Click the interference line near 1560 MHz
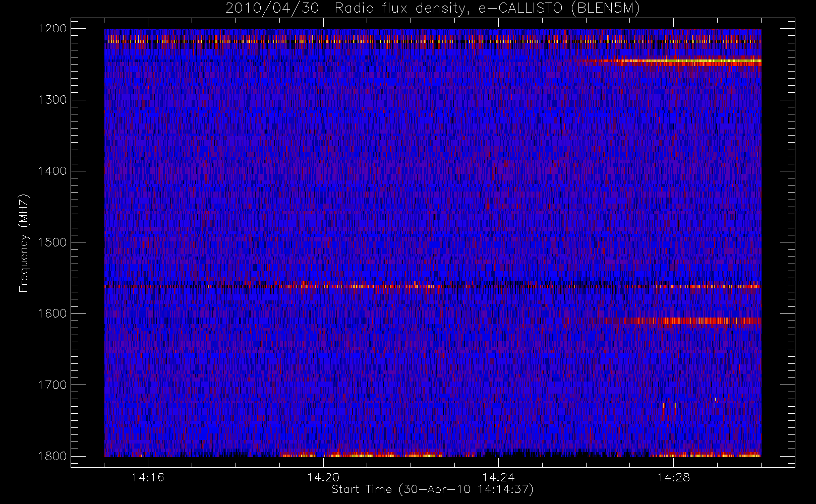 [x=433, y=286]
